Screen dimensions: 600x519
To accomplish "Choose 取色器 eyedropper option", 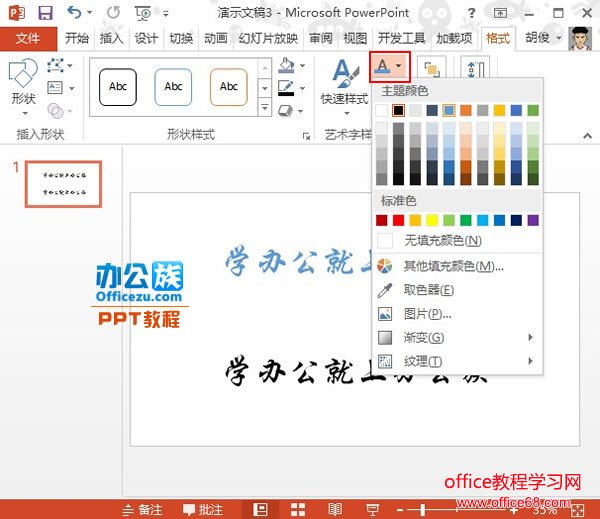I will (458, 290).
